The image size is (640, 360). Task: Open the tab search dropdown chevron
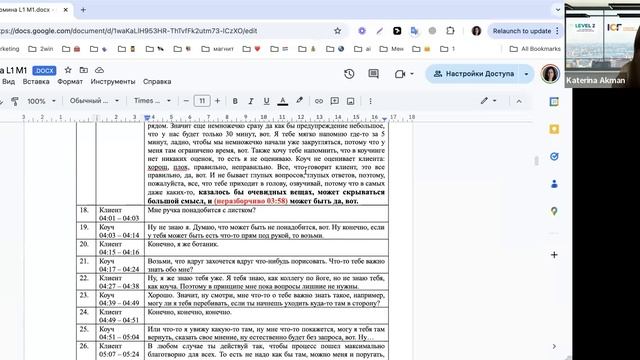(558, 10)
